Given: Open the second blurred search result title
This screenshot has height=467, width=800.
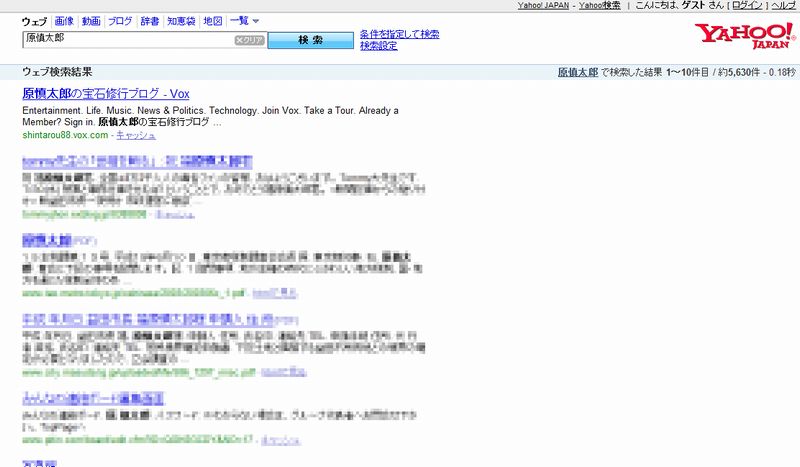Looking at the screenshot, I should click(137, 162).
